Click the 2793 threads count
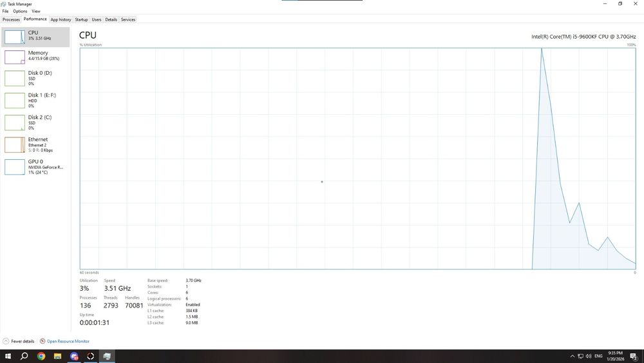644x363 pixels. 111,306
